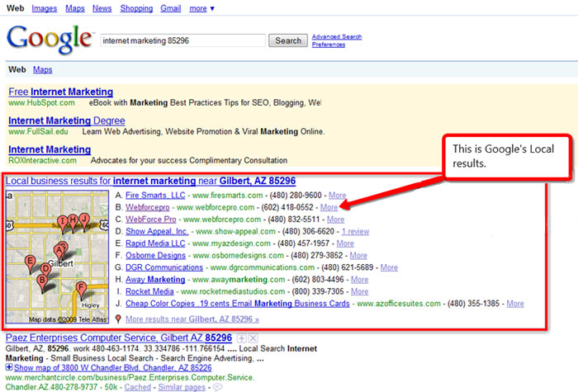
Task: Select map pin A near Gilbert
Action: (x=59, y=252)
